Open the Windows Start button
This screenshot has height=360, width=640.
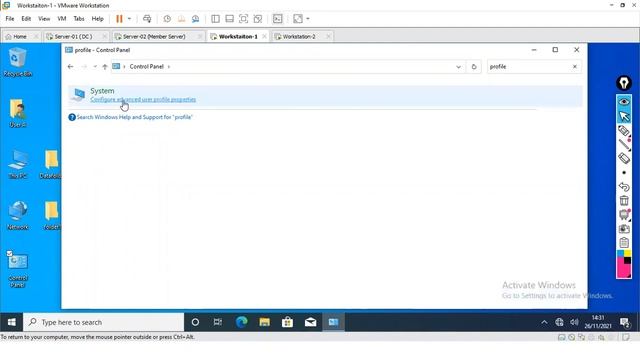11,322
